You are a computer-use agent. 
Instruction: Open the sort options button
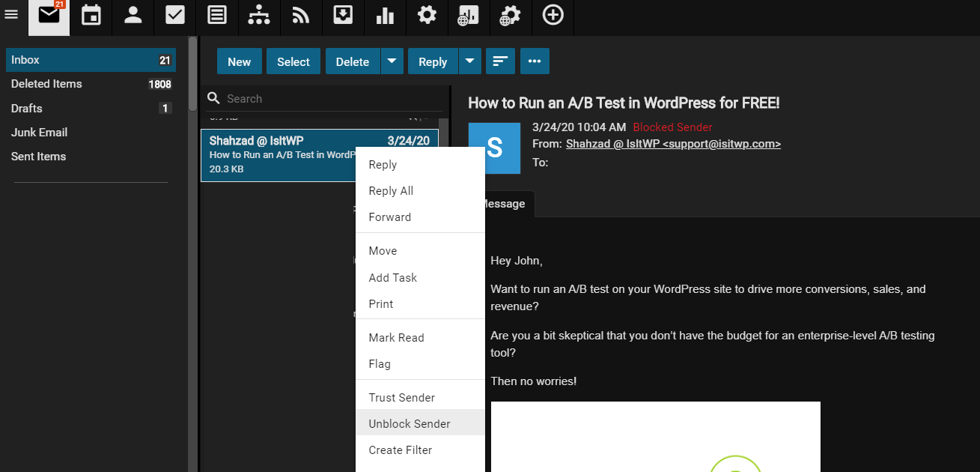point(500,61)
